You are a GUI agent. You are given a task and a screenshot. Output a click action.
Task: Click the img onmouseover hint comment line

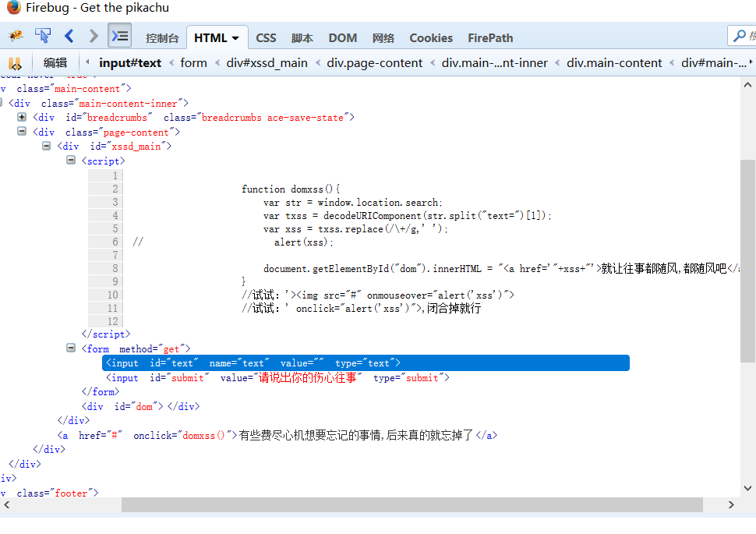[378, 295]
